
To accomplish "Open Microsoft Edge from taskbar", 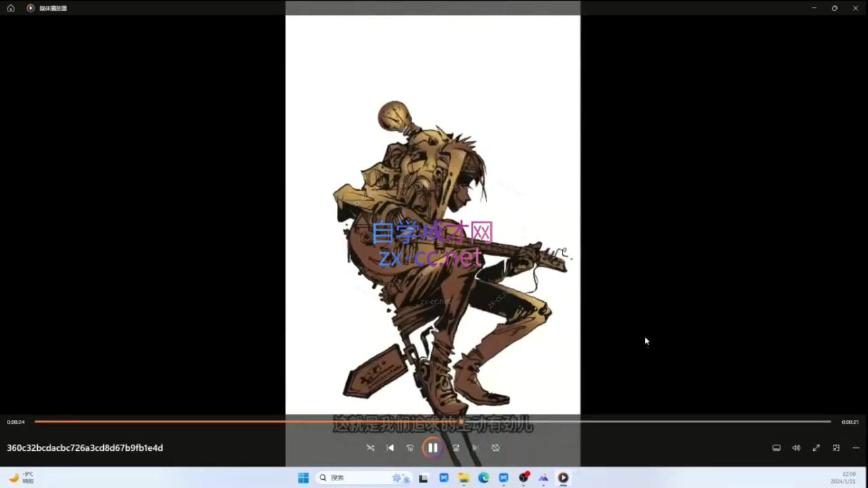I will (483, 478).
